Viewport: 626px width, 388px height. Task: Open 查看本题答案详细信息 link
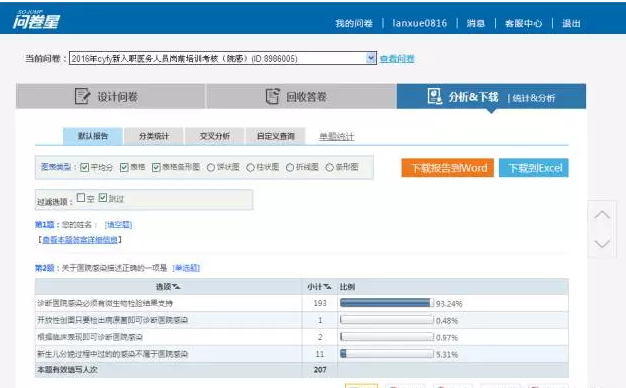point(80,240)
